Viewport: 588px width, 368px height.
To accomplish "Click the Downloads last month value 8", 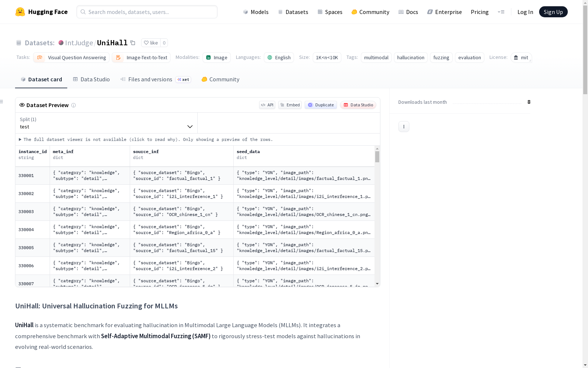I will tap(529, 102).
